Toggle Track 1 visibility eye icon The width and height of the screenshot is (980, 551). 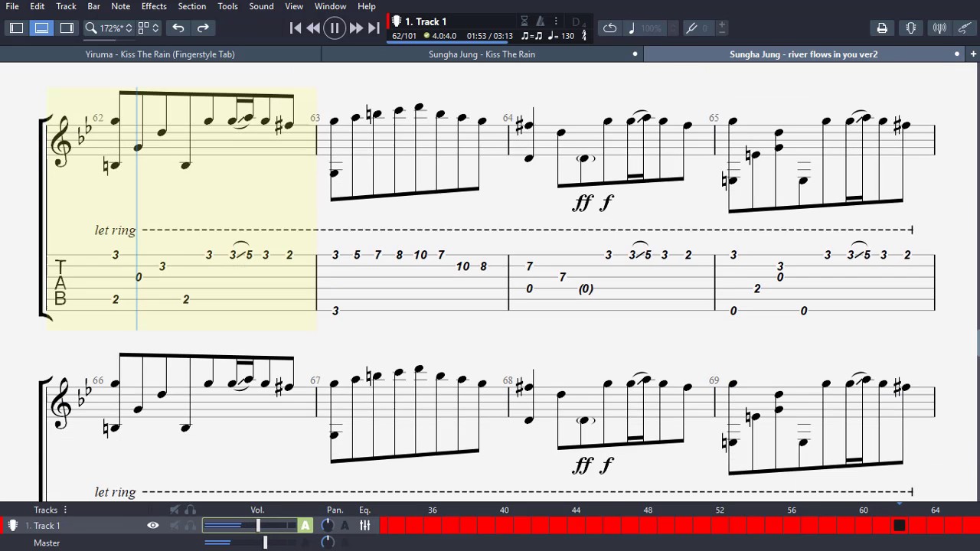pos(153,526)
